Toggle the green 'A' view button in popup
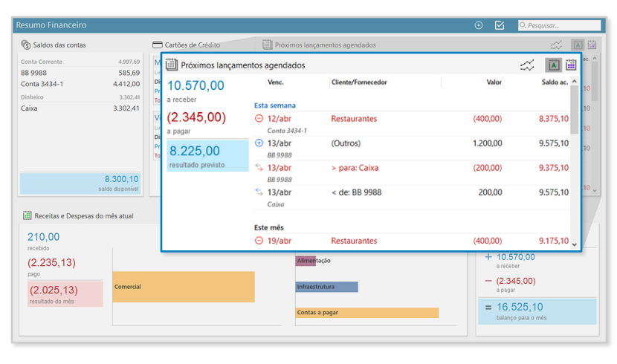617x364 pixels. coord(552,65)
